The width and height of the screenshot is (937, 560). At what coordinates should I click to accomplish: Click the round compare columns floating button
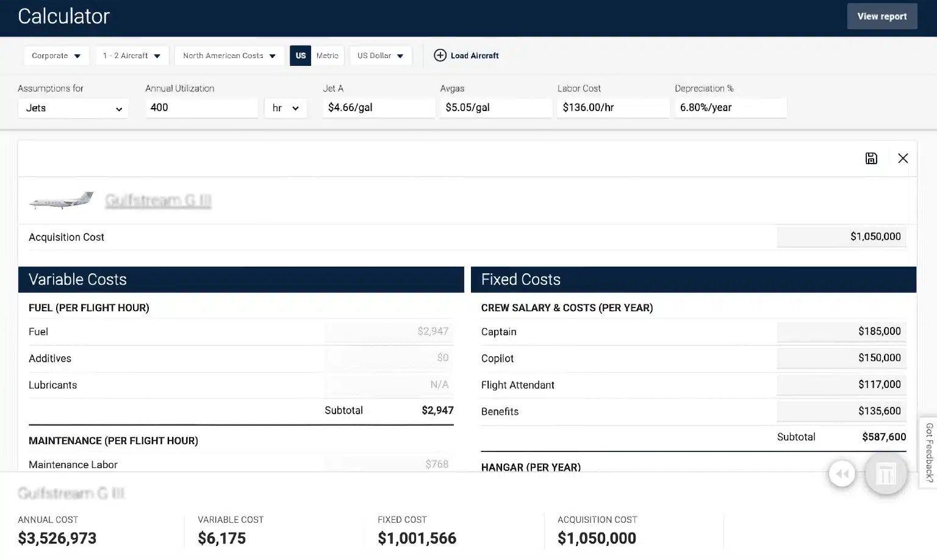pyautogui.click(x=885, y=473)
